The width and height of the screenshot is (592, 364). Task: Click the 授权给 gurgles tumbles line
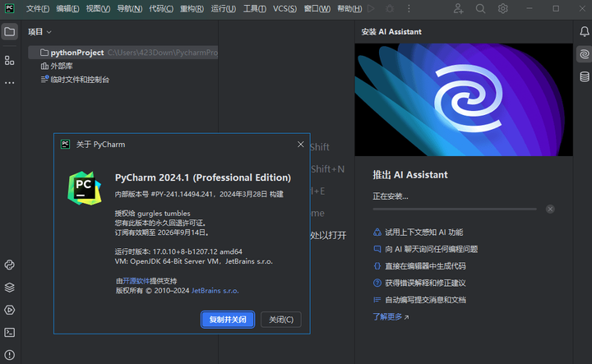tap(153, 214)
